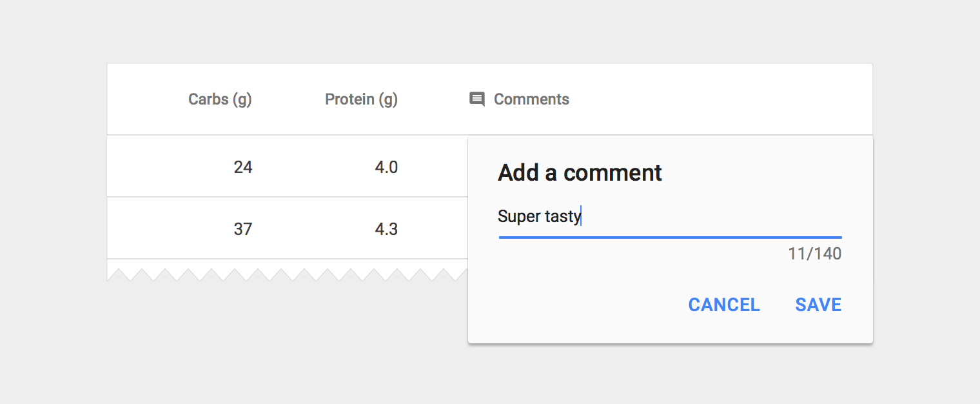Focus the empty area of comment input

click(709, 216)
